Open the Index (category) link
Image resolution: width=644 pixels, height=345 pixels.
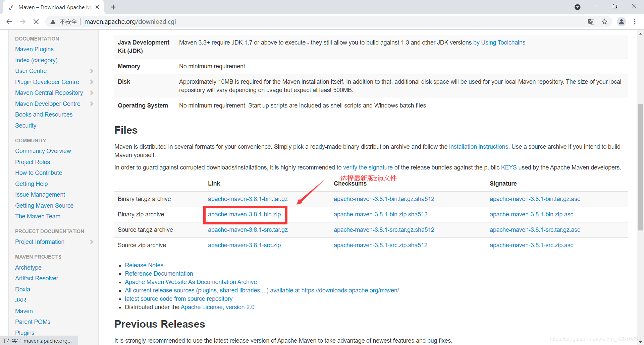(36, 60)
